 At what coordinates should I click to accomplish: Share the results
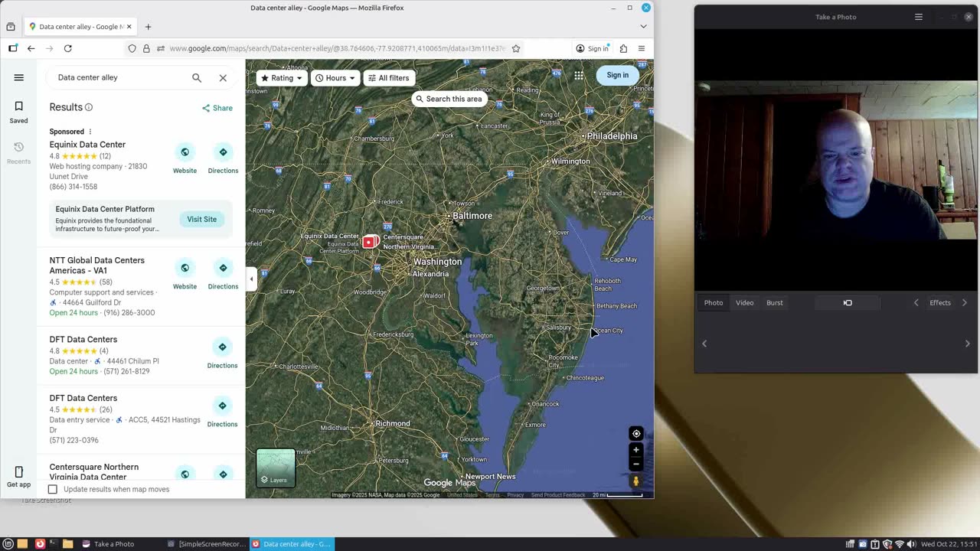tap(217, 108)
